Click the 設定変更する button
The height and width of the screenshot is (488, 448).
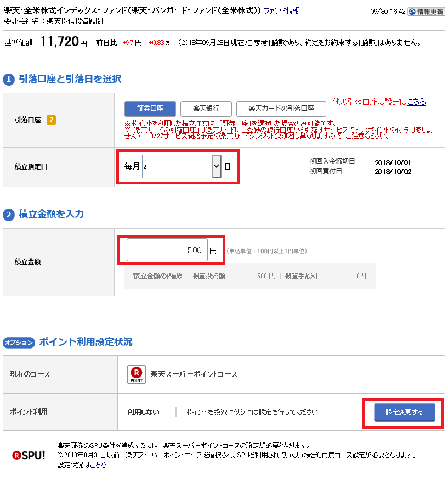(405, 412)
